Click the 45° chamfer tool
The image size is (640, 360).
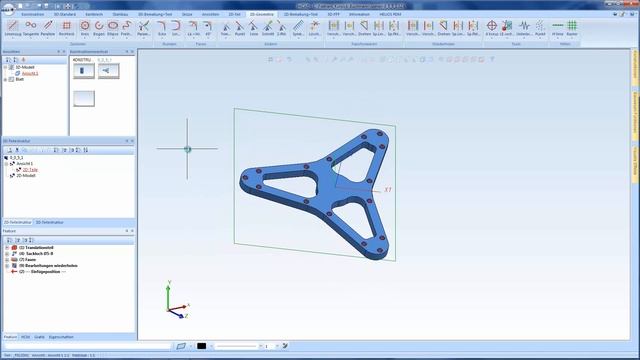[208, 28]
